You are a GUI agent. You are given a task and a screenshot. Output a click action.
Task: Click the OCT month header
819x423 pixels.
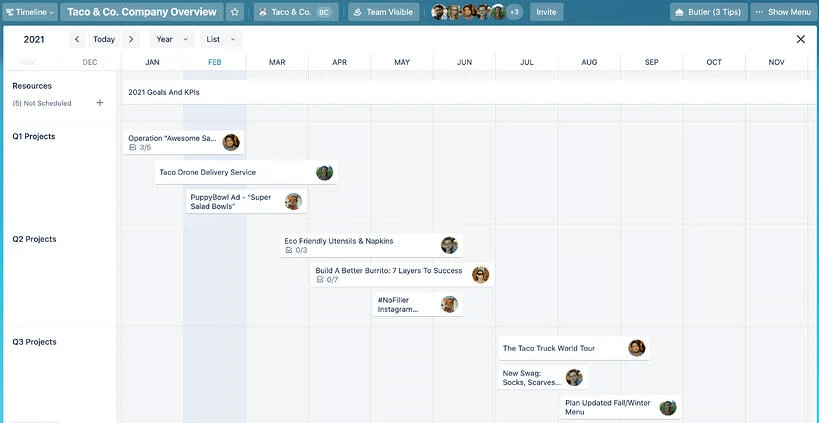click(x=714, y=62)
